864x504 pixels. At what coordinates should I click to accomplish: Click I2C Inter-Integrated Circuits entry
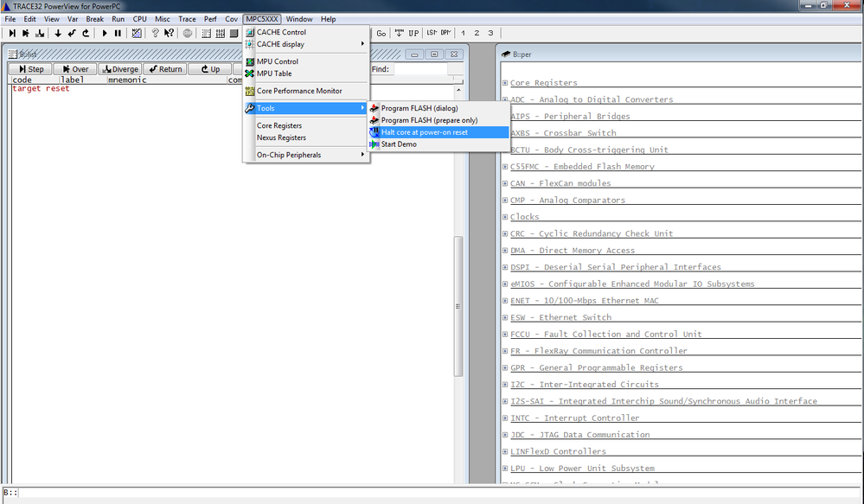584,385
